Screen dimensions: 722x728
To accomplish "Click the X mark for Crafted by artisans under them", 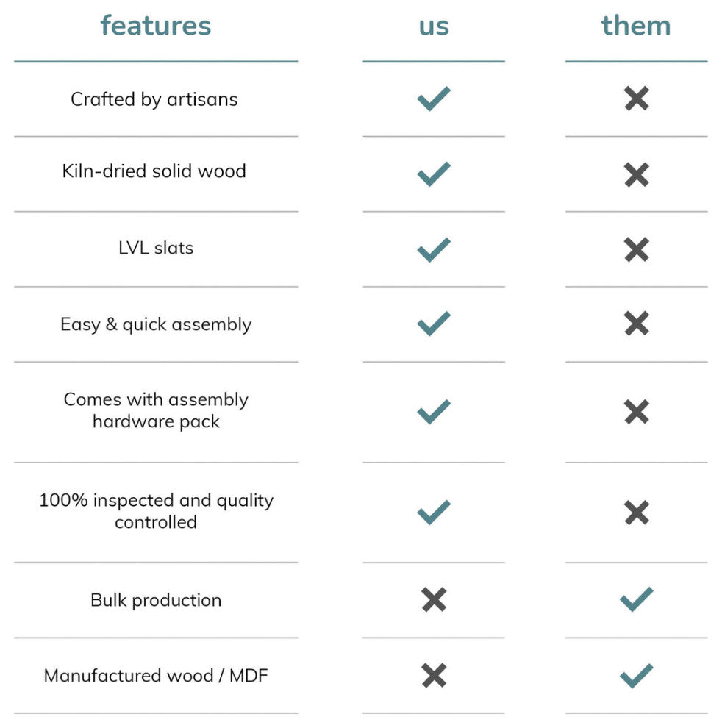I will click(x=636, y=99).
